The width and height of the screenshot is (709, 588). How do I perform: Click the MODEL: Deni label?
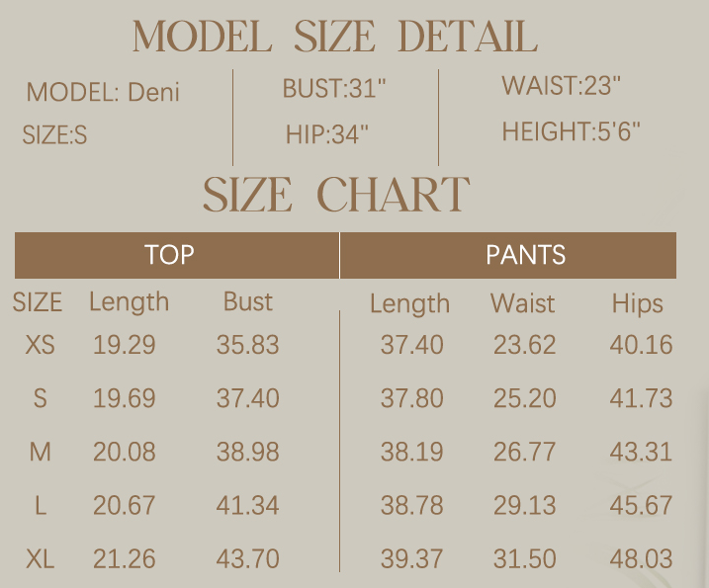pyautogui.click(x=103, y=93)
